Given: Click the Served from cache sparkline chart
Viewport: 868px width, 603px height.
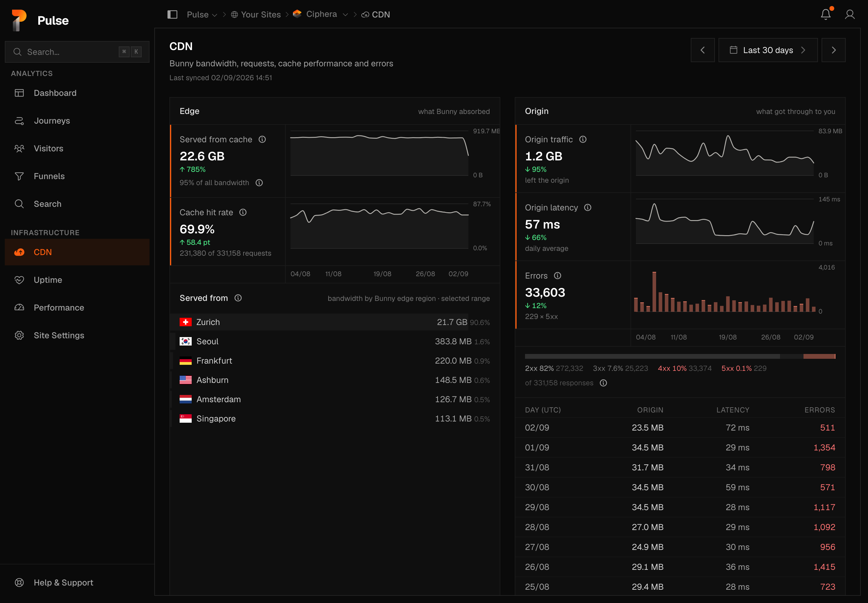Looking at the screenshot, I should [379, 153].
